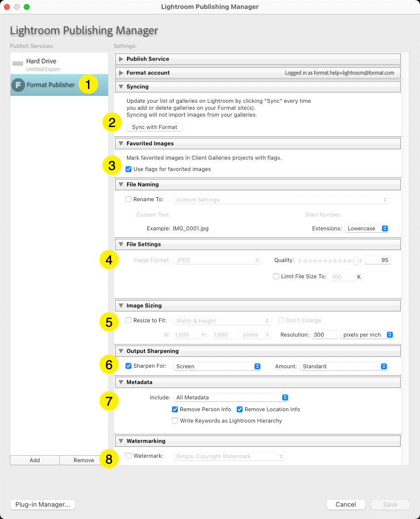The width and height of the screenshot is (420, 519).
Task: Click the Resolution input field
Action: (x=324, y=335)
